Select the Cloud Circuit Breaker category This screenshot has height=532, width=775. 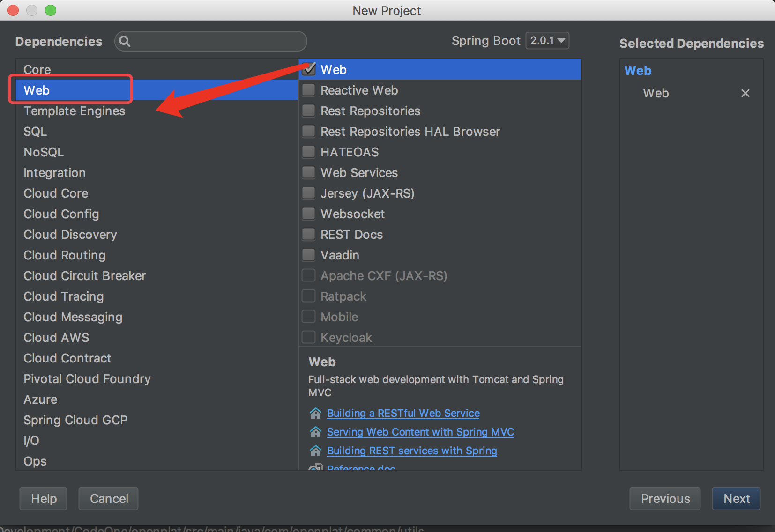click(157, 275)
